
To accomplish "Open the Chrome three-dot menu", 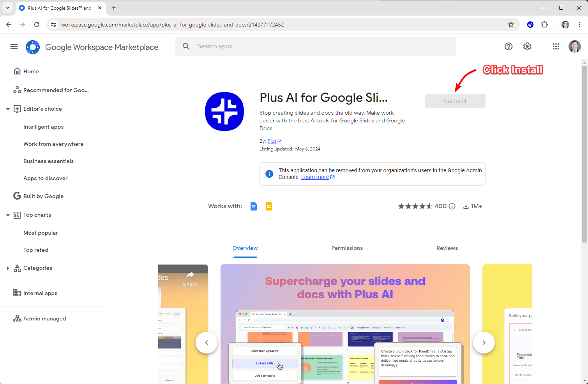I will point(579,25).
